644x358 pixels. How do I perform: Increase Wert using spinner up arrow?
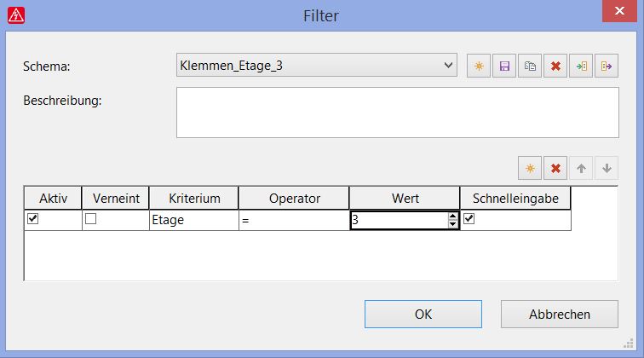coord(452,216)
